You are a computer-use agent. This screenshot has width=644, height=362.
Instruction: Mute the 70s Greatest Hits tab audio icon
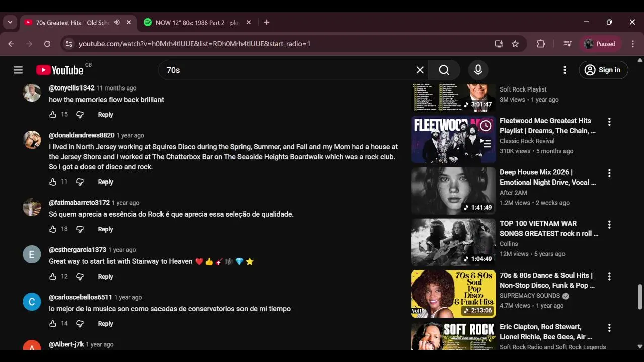(x=117, y=23)
